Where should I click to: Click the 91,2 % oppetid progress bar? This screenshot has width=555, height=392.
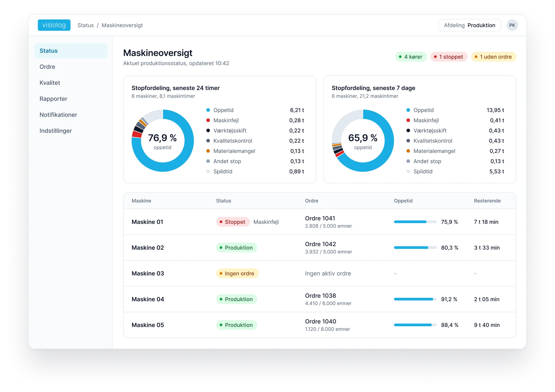point(415,299)
